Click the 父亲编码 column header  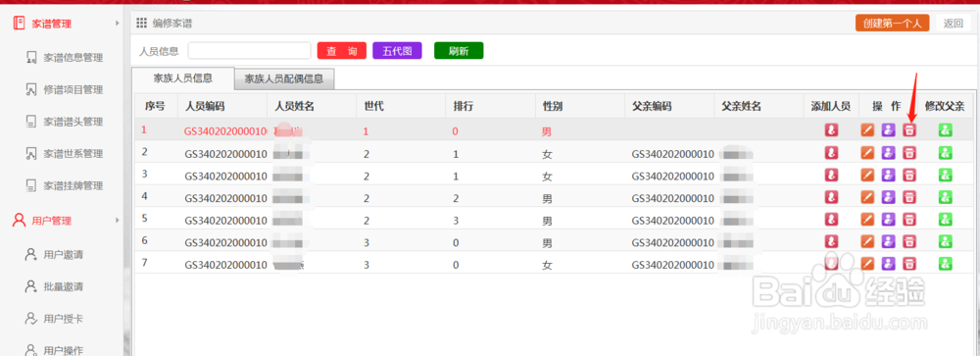pos(668,106)
